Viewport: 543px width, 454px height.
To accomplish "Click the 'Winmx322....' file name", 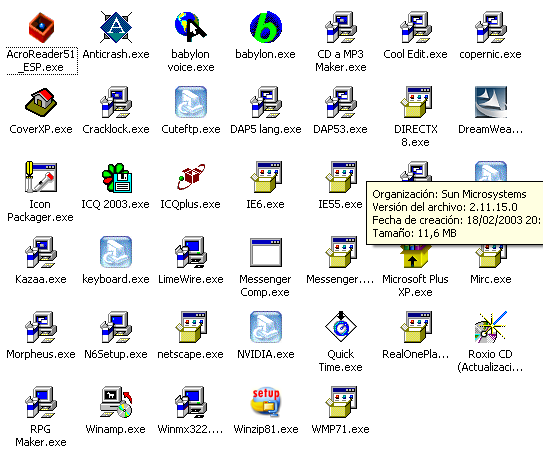I will pyautogui.click(x=190, y=429).
